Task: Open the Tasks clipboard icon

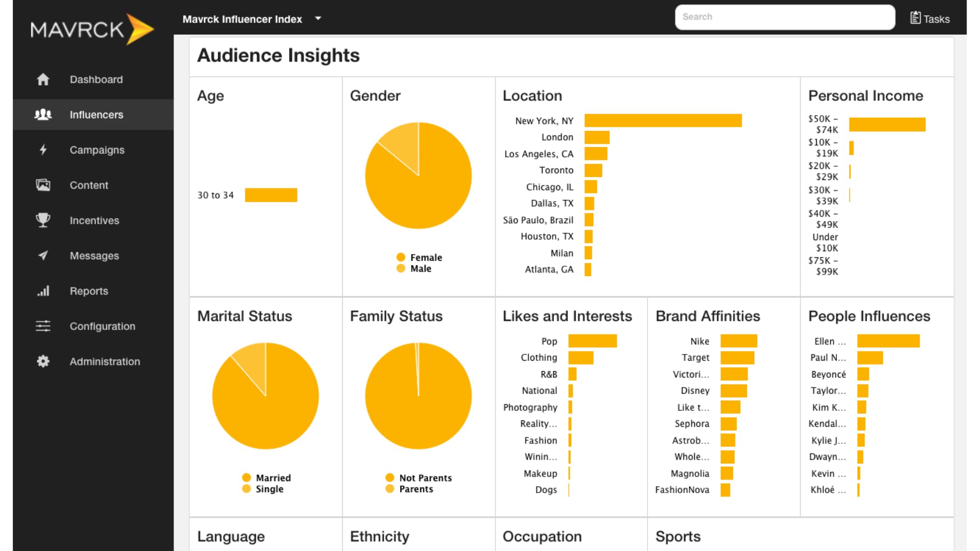Action: (x=915, y=18)
